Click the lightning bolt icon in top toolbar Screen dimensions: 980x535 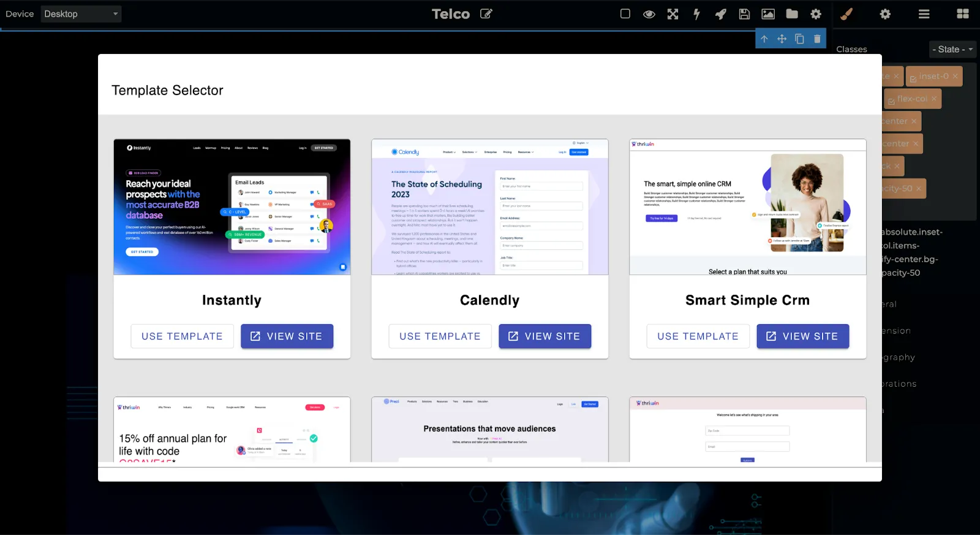pos(696,14)
